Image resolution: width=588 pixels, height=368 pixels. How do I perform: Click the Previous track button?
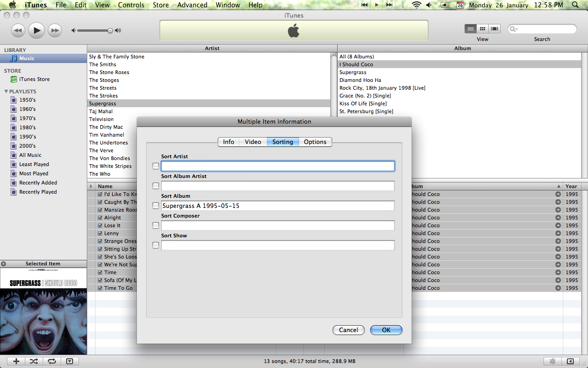coord(18,31)
